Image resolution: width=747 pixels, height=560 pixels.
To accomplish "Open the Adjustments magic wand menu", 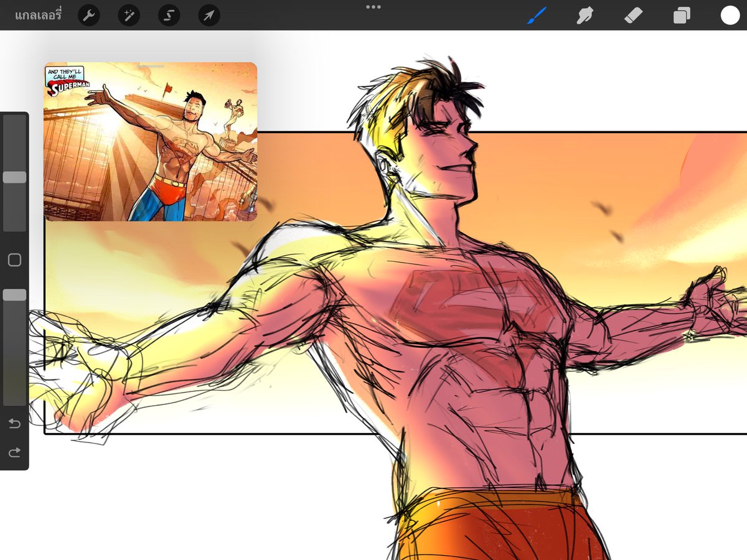I will (x=129, y=16).
